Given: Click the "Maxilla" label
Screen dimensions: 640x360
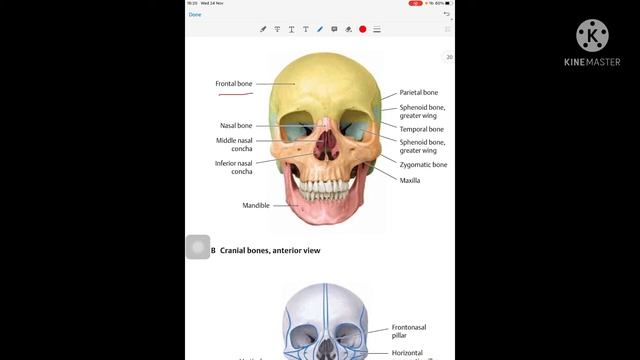Looking at the screenshot, I should pos(410,180).
